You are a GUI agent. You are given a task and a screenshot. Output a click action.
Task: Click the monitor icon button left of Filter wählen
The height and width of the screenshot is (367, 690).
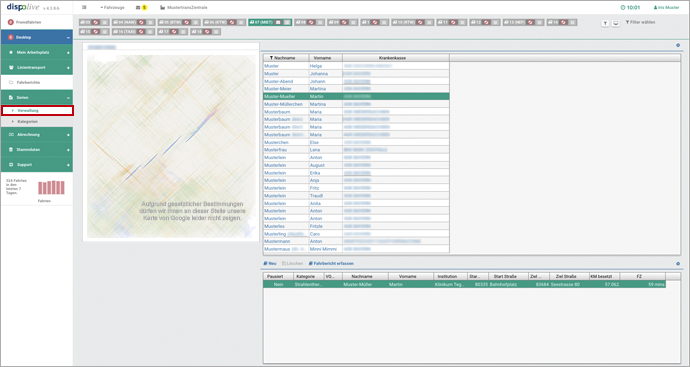point(616,23)
